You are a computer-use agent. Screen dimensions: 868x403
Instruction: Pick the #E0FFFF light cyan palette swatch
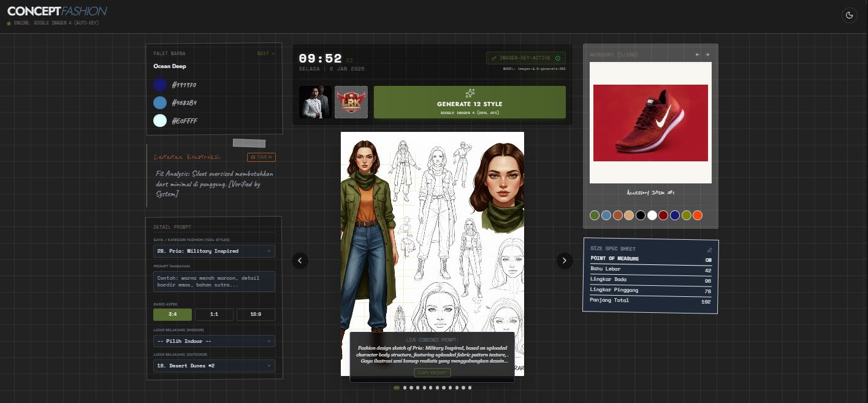[160, 121]
